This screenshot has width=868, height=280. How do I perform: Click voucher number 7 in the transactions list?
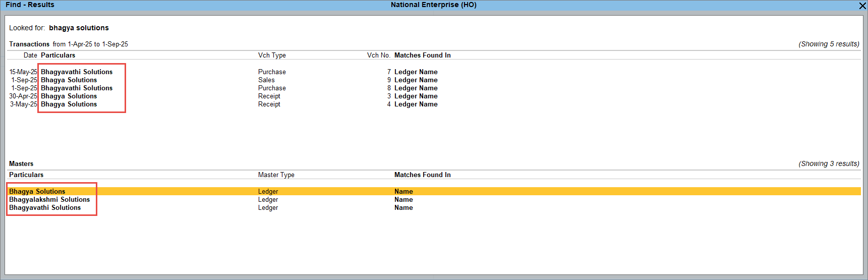(x=389, y=72)
